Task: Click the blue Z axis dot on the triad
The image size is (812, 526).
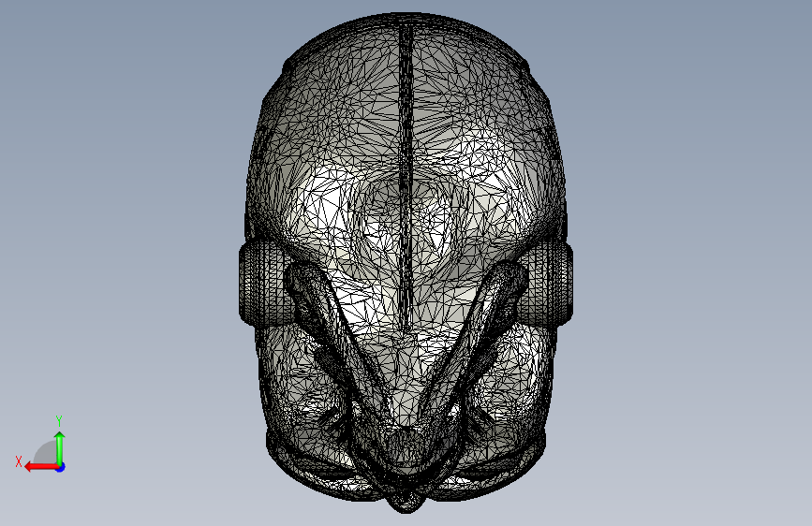Action: 61,467
